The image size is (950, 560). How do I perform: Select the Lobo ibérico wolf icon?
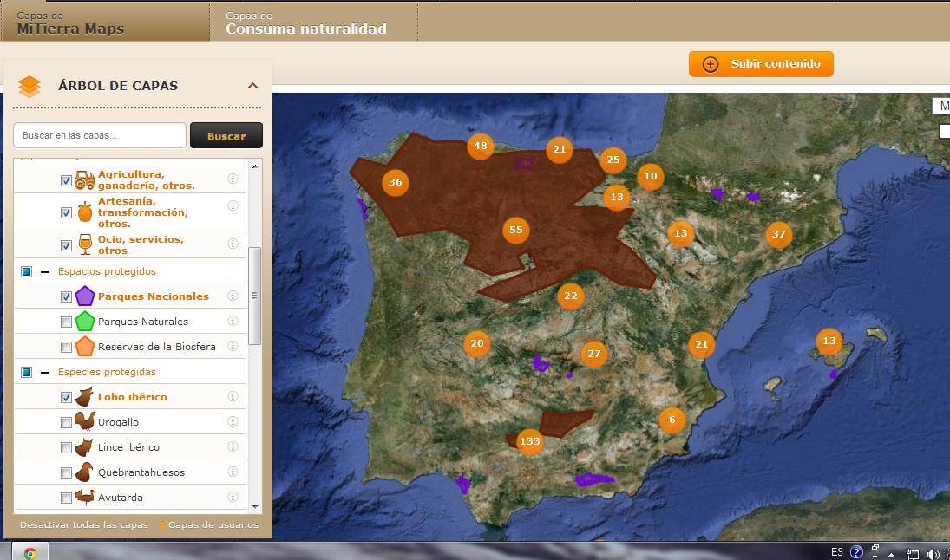(84, 396)
